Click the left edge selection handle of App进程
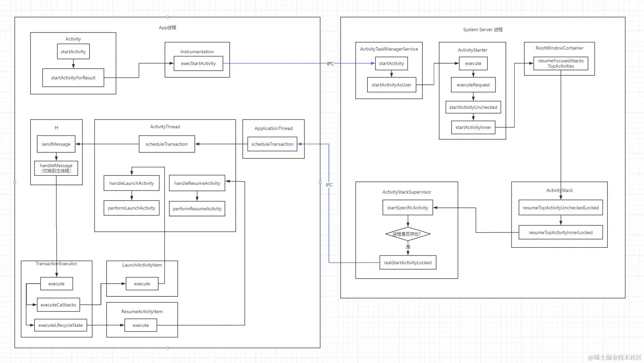644x363 pixels. [15, 183]
